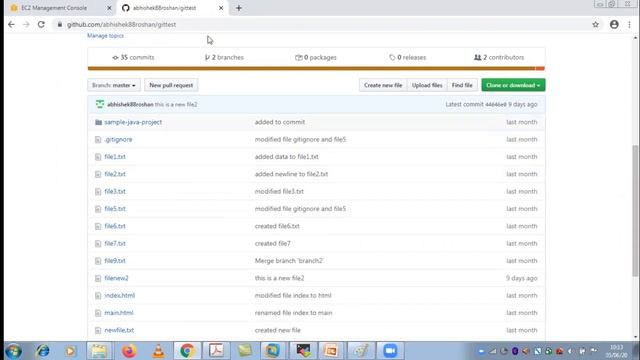Image resolution: width=640 pixels, height=360 pixels.
Task: Click the language breakdown color bar
Action: [316, 68]
